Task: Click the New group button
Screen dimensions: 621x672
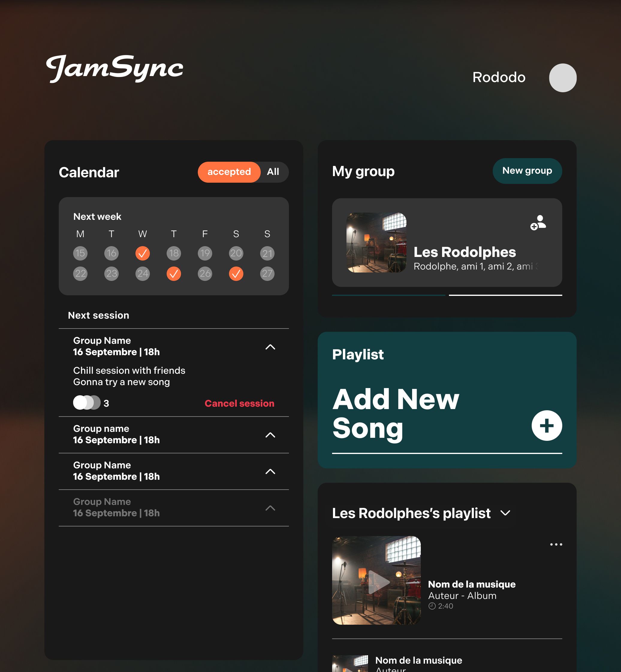Action: coord(527,171)
